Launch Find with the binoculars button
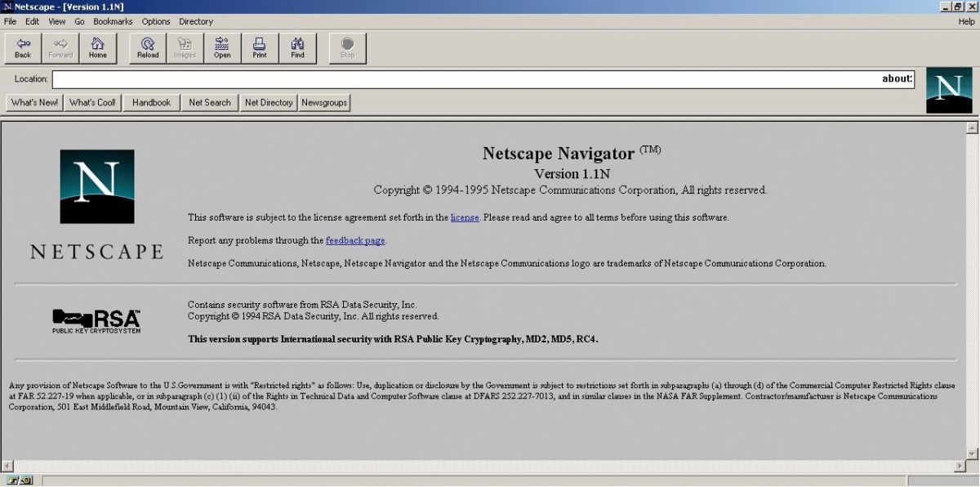This screenshot has width=980, height=487. [297, 48]
